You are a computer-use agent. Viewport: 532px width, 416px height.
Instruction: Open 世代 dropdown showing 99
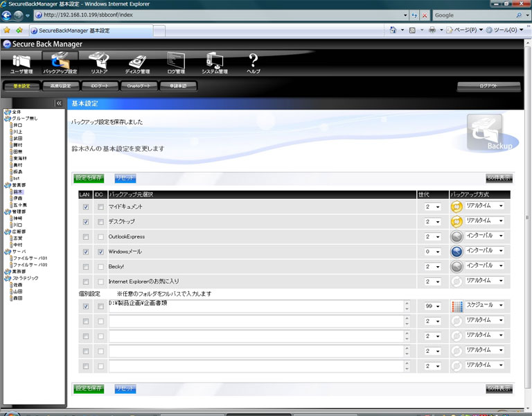click(x=432, y=306)
